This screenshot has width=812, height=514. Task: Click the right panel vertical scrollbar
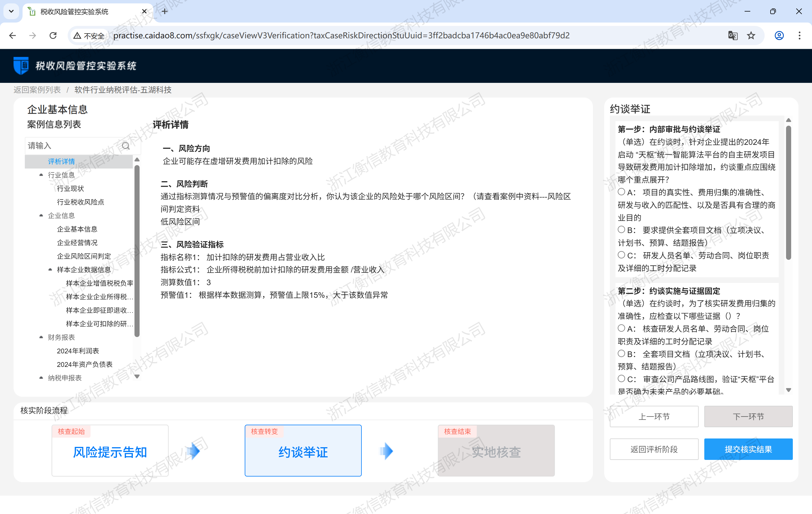(x=788, y=192)
